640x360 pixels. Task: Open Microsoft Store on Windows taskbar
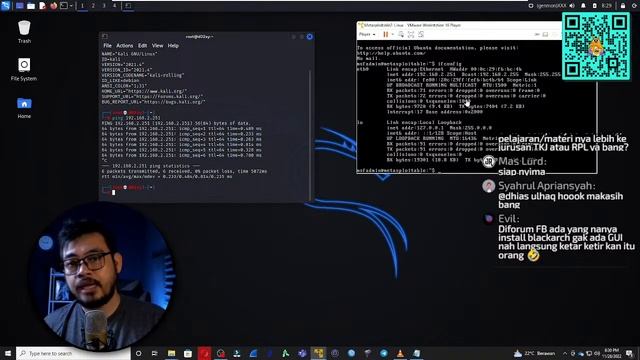coord(188,353)
